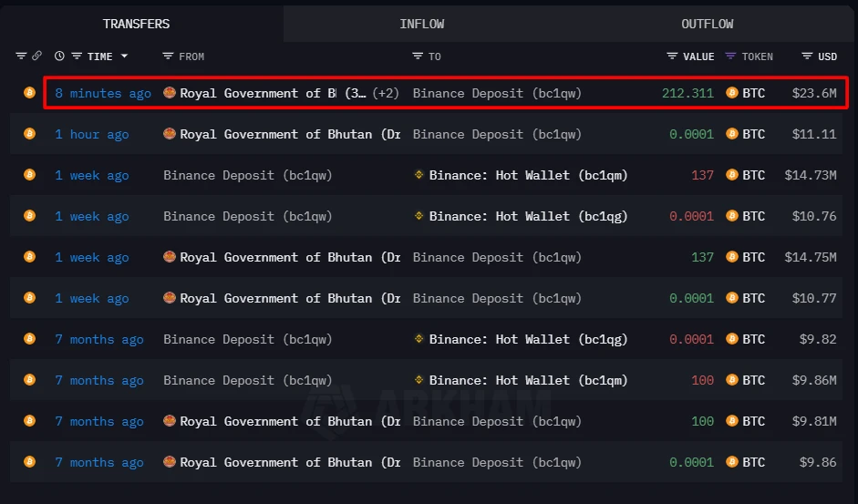Open the VALUE column filter
This screenshot has height=504, width=858.
[672, 57]
